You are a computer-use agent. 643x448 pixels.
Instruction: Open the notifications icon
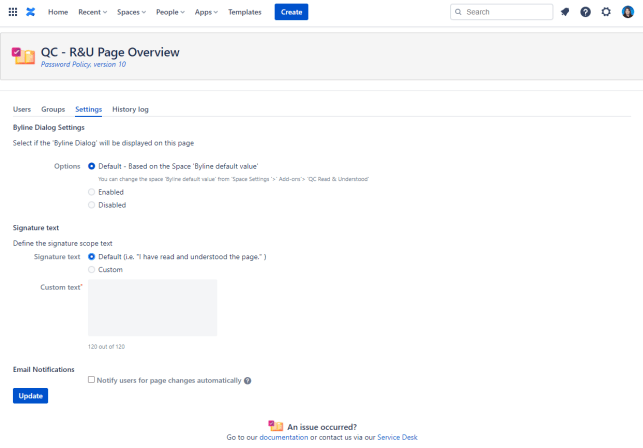pos(565,12)
